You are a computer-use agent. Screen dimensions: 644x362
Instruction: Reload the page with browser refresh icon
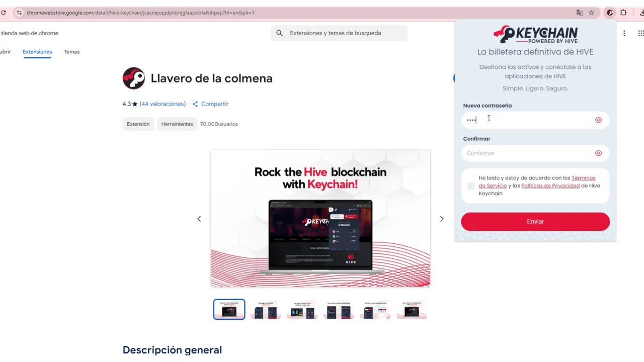(x=3, y=13)
